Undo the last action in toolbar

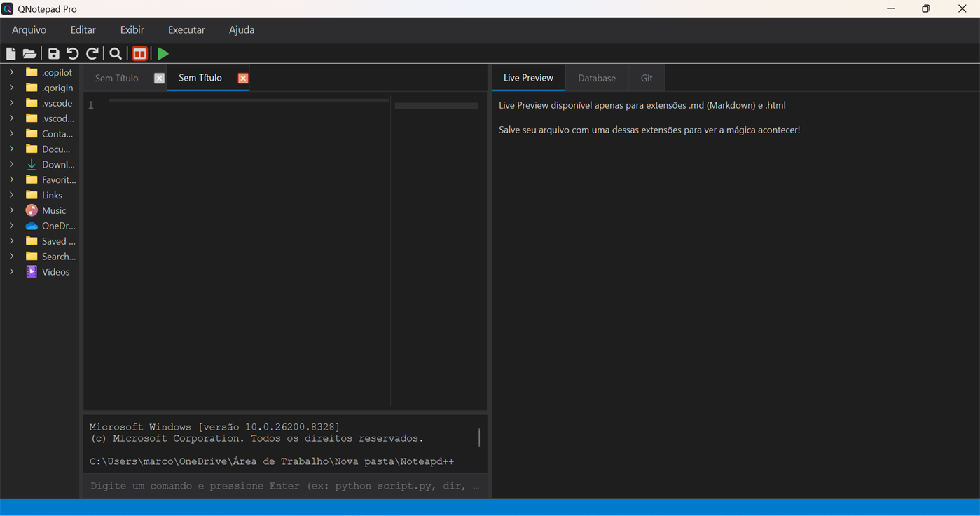pyautogui.click(x=73, y=53)
